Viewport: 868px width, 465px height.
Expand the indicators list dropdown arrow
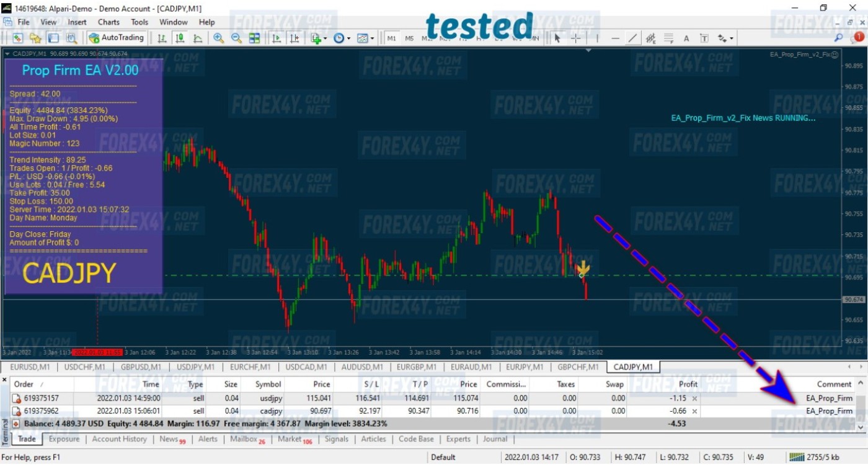click(x=325, y=39)
